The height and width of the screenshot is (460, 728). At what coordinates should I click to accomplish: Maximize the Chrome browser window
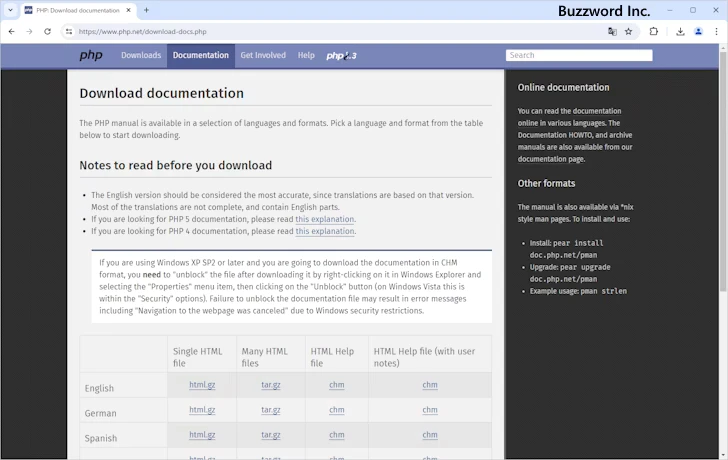693,10
